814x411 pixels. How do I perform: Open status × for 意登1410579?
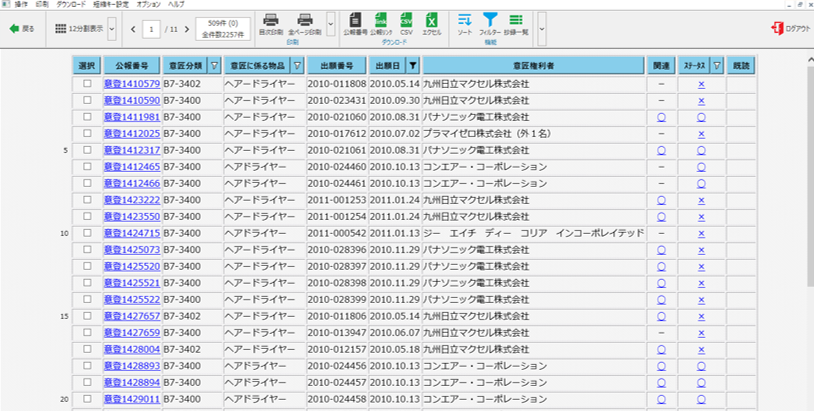(701, 84)
